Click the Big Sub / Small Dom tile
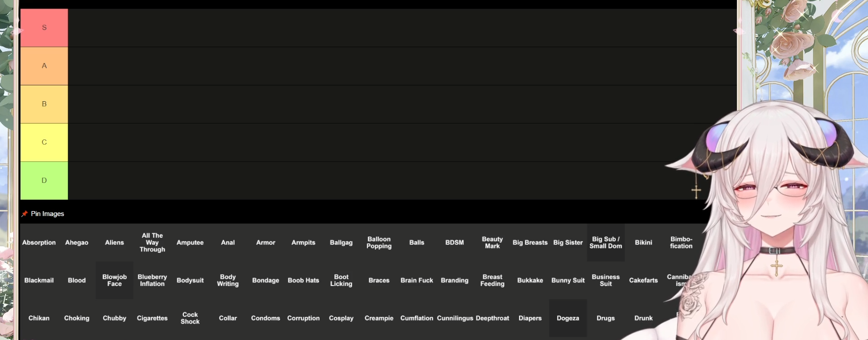Screen dimensions: 868x340 tap(606, 242)
